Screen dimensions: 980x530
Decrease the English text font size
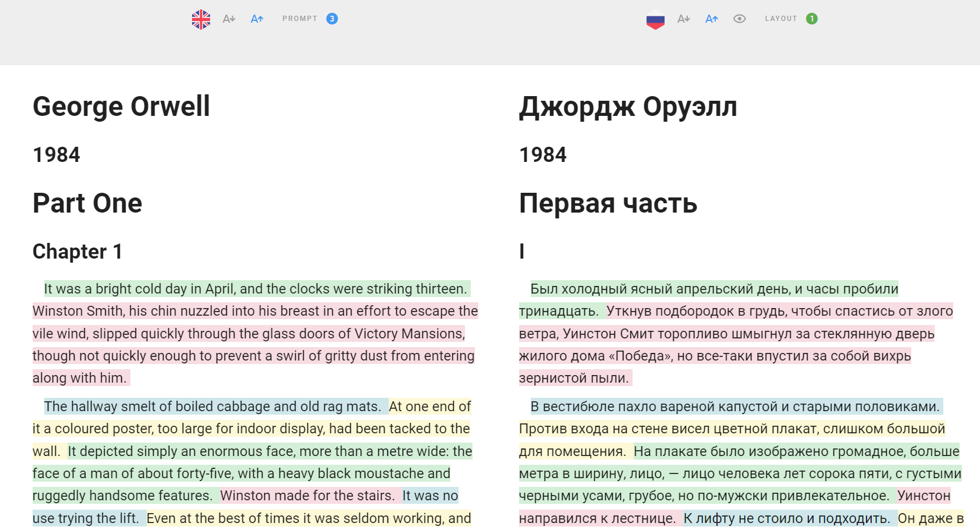pyautogui.click(x=229, y=19)
